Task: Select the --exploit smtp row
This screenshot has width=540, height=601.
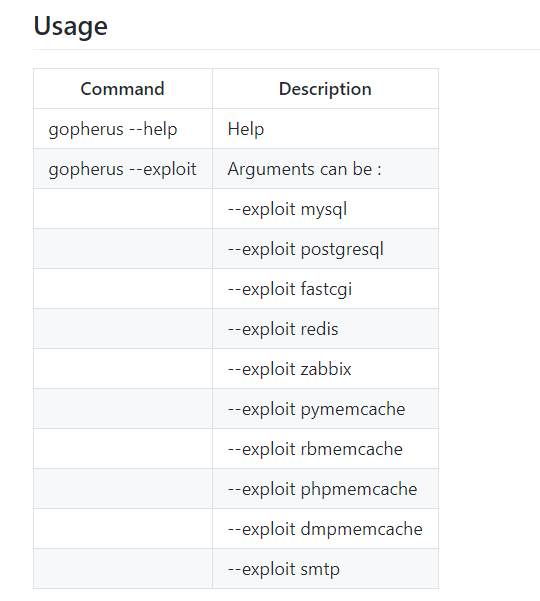Action: click(x=236, y=569)
